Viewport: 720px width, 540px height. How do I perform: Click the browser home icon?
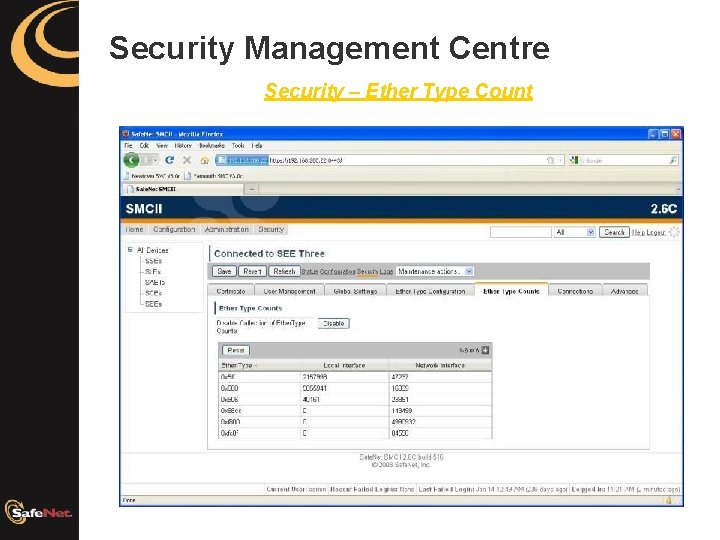205,160
